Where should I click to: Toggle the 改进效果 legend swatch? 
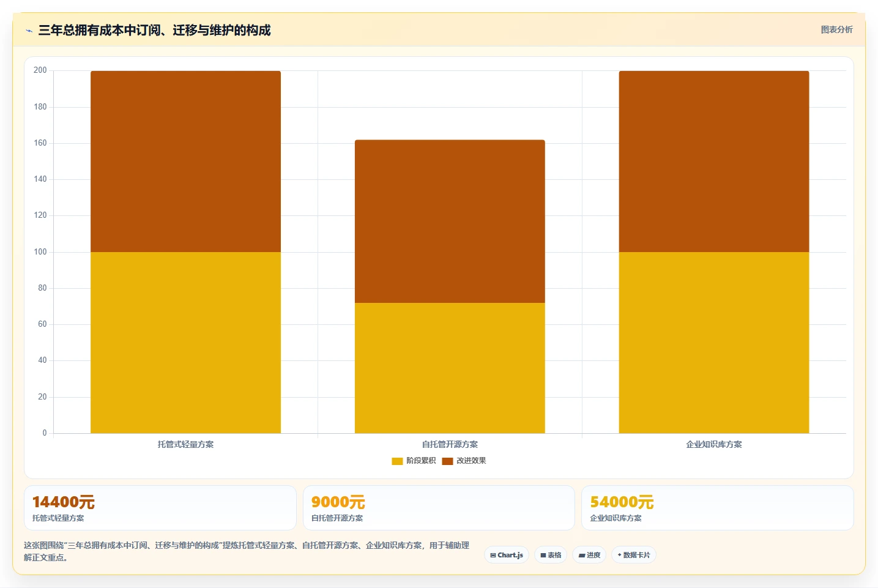coord(447,461)
